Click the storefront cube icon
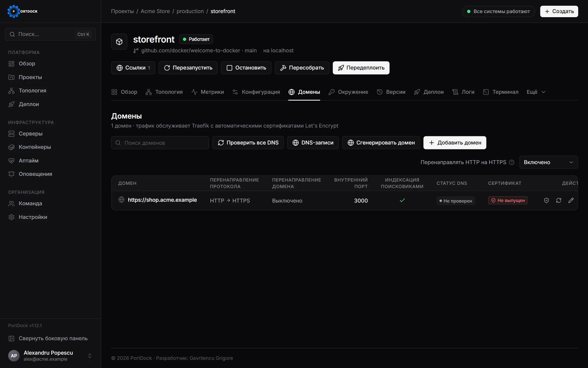 pyautogui.click(x=119, y=42)
